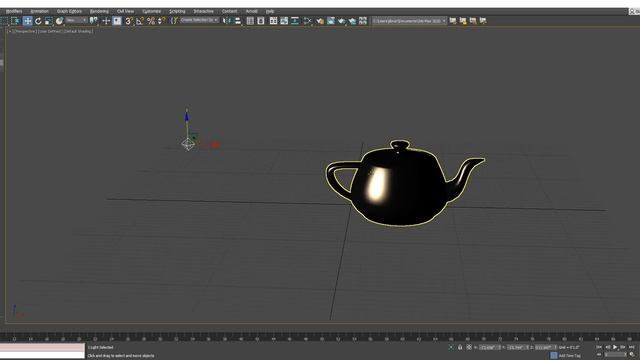The height and width of the screenshot is (360, 640).
Task: Open the Curve Editor
Action: click(284, 21)
